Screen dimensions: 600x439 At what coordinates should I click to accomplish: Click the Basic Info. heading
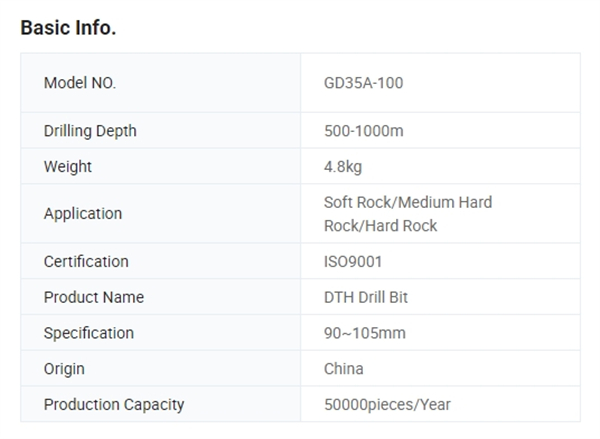coord(68,28)
